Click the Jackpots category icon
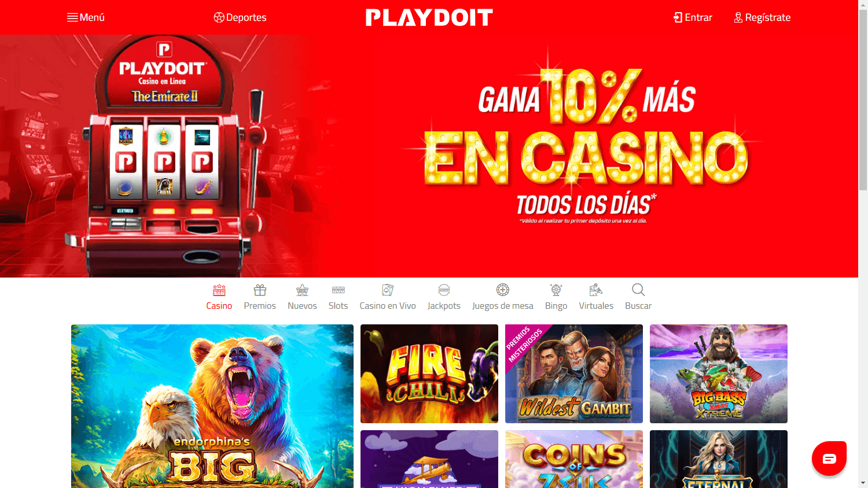The height and width of the screenshot is (488, 868). pyautogui.click(x=444, y=290)
